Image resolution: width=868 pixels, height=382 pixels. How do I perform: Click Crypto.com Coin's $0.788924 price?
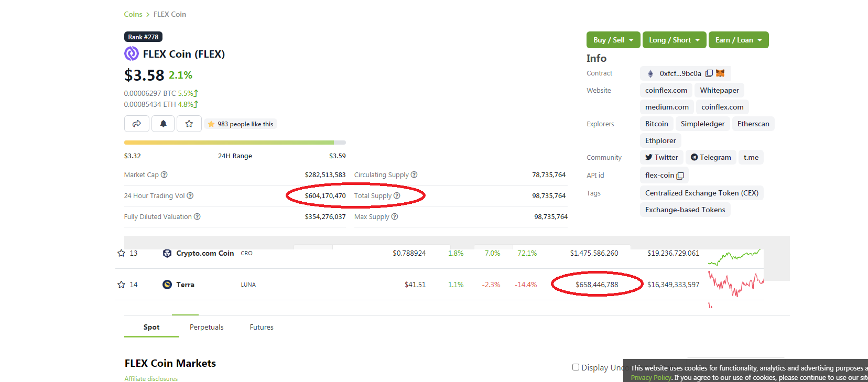pos(409,253)
